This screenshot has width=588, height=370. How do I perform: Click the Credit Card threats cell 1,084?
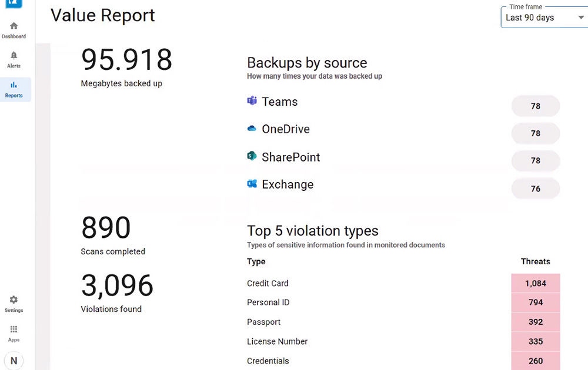coord(536,284)
